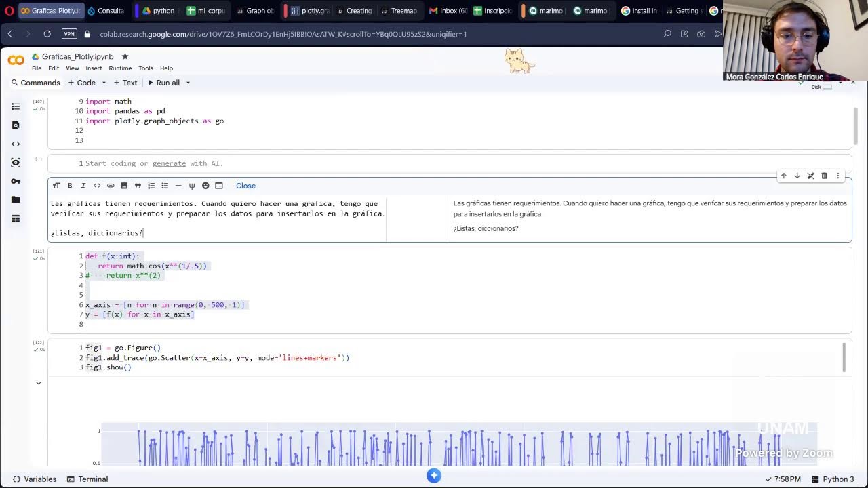This screenshot has height=488, width=868.
Task: Add a bulleted list in markdown toolbar
Action: pos(165,186)
